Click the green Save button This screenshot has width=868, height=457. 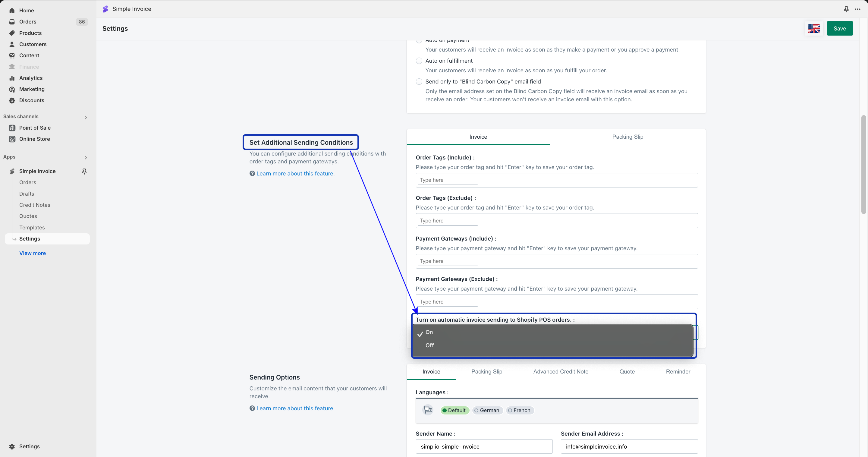839,29
